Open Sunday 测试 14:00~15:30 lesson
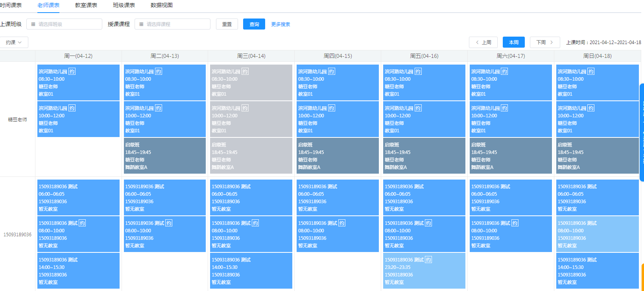This screenshot has height=291, width=644. pos(598,271)
